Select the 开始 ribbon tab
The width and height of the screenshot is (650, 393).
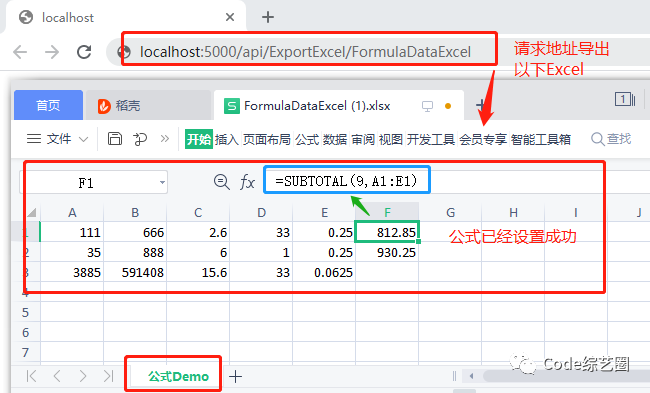click(x=199, y=139)
